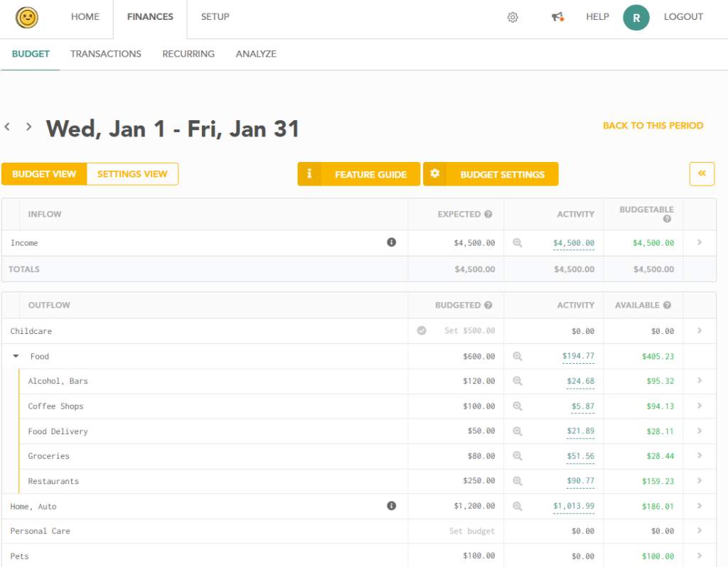Click the announcements megaphone icon
Viewport: 728px width, 567px height.
point(557,16)
